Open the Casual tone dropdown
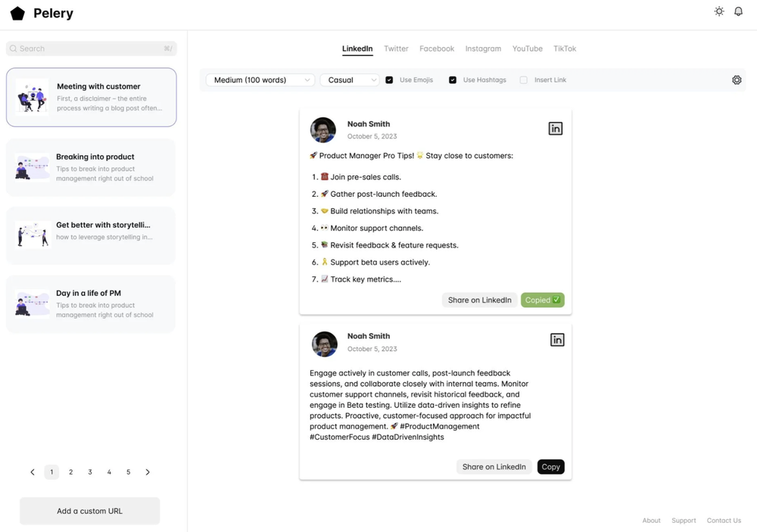Viewport: 757px width, 532px height. point(349,80)
